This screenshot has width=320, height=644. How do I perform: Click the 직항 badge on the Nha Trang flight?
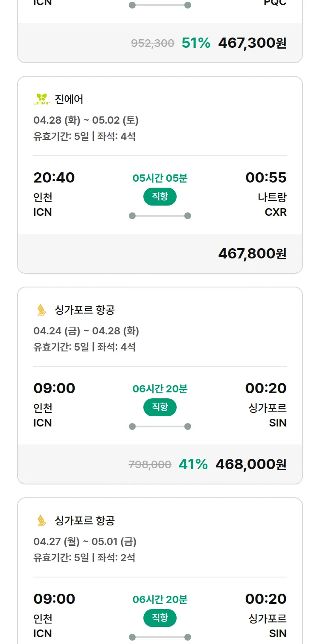[x=160, y=197]
